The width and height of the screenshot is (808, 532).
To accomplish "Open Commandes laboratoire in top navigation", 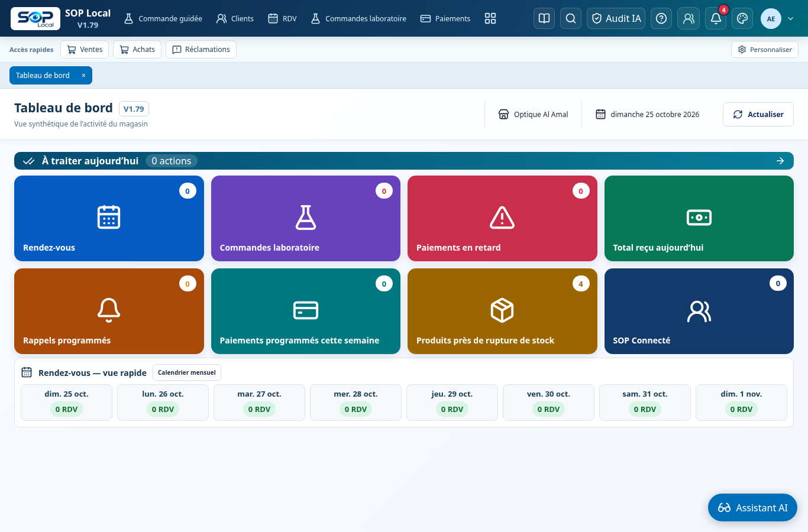I will [358, 18].
